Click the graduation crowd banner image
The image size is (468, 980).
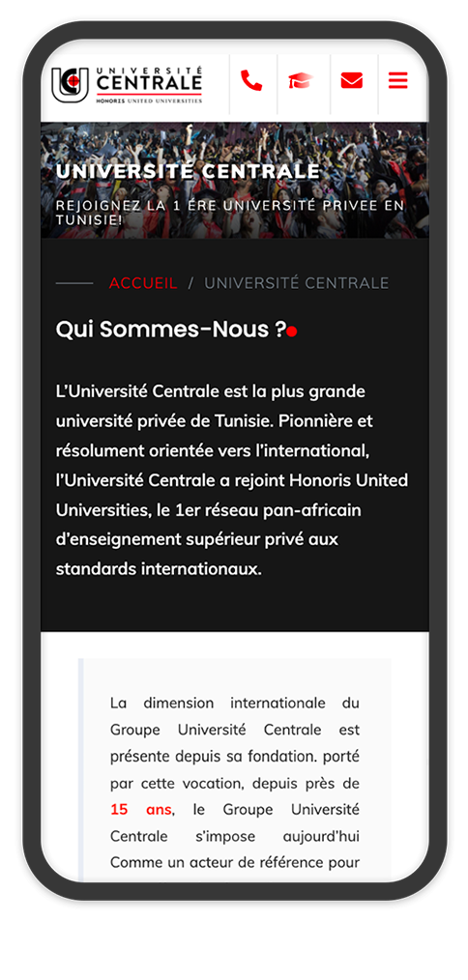coord(235,180)
